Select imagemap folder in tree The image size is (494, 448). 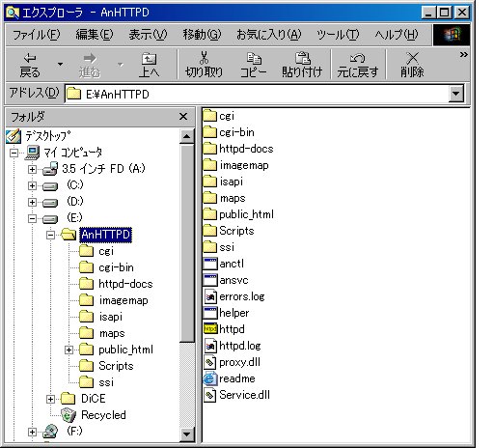[123, 300]
